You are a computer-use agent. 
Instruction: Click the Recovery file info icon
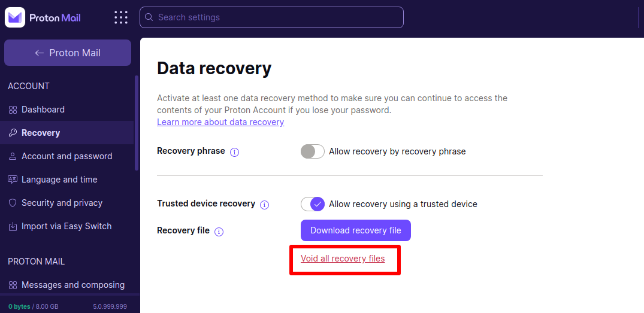219,232
